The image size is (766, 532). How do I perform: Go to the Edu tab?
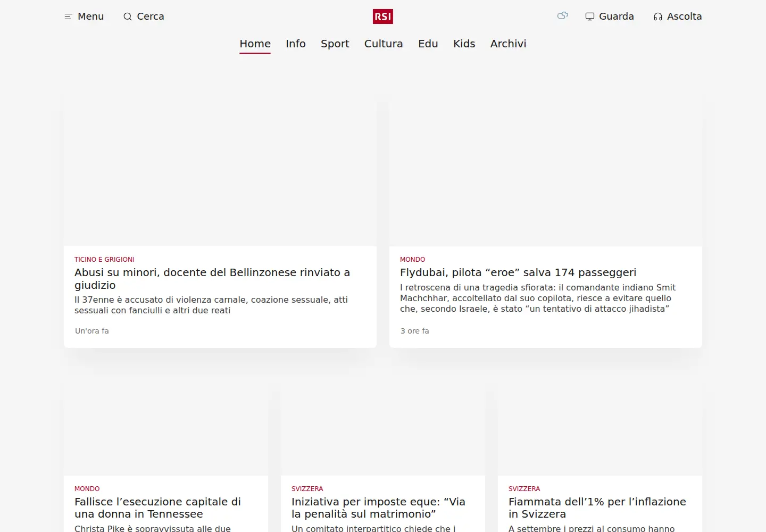point(428,44)
